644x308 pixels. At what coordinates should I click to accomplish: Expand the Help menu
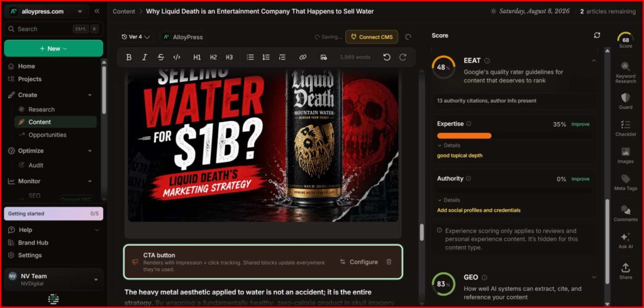click(x=97, y=230)
